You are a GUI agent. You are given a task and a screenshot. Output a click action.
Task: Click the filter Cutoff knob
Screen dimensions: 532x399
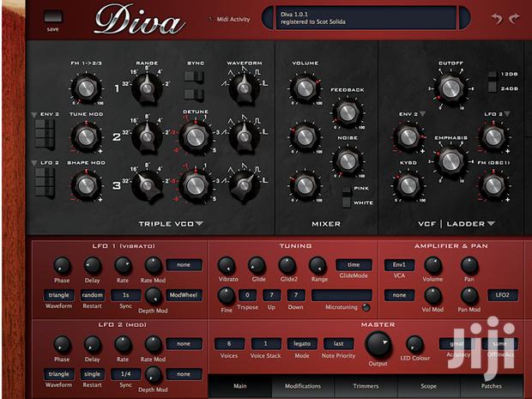coord(450,88)
